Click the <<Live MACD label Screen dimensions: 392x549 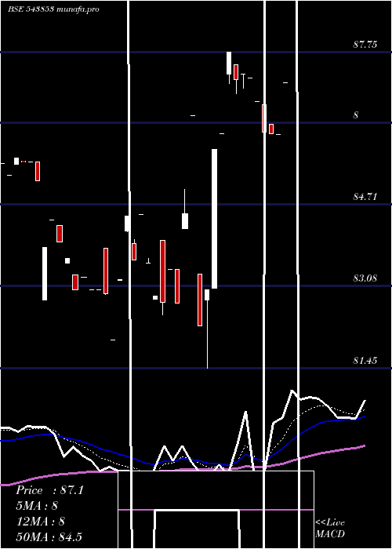pyautogui.click(x=330, y=529)
